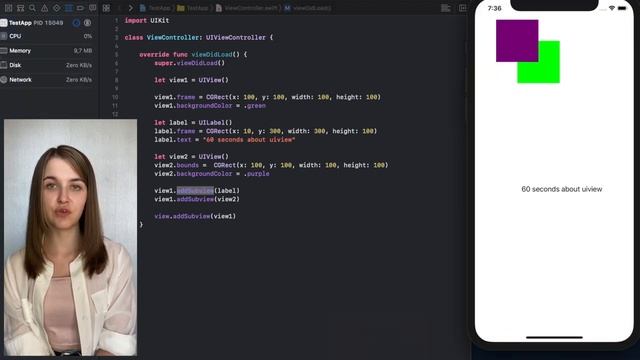This screenshot has width=640, height=360.
Task: Click the CPU gauge icon
Action: (x=4, y=36)
